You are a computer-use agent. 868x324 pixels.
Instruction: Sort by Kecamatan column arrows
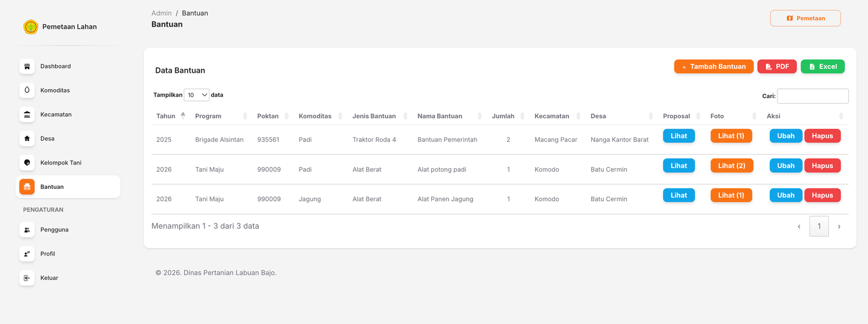pos(578,116)
